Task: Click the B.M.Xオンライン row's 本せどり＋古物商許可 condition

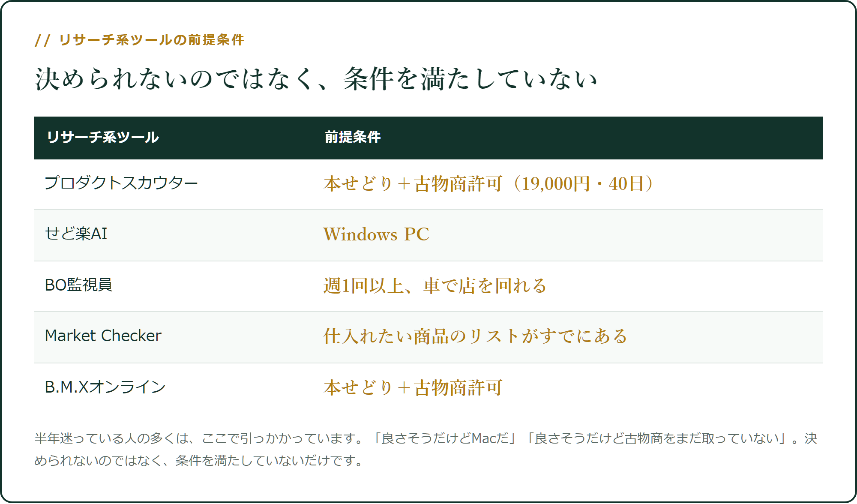Action: tap(413, 388)
